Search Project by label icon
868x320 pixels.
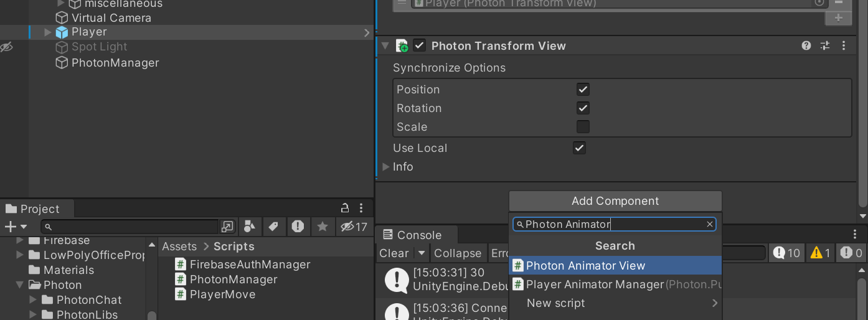pyautogui.click(x=273, y=227)
